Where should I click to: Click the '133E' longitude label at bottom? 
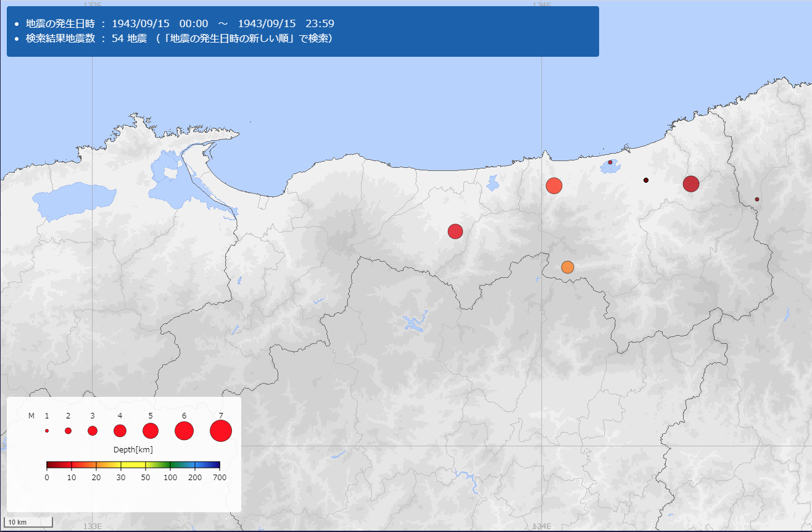(92, 526)
